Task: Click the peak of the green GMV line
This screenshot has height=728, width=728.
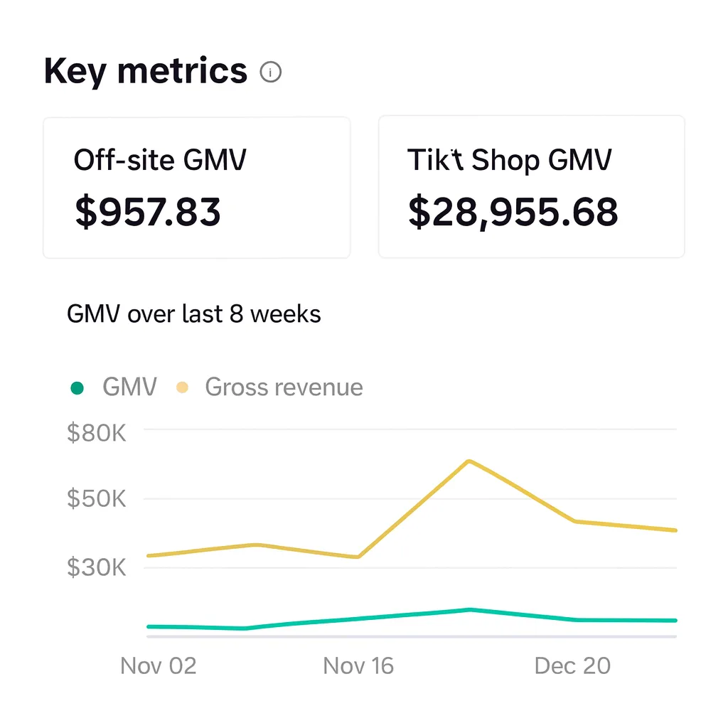Action: pos(469,609)
